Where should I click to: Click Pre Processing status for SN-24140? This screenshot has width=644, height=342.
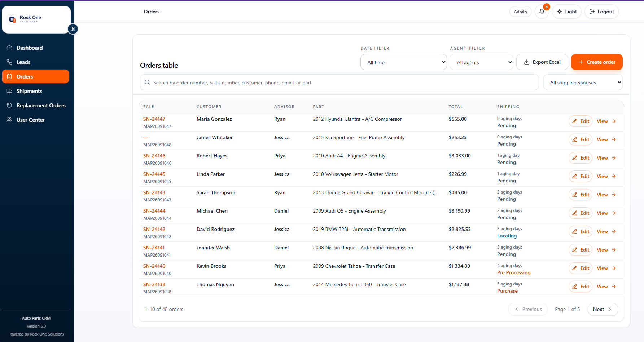514,272
